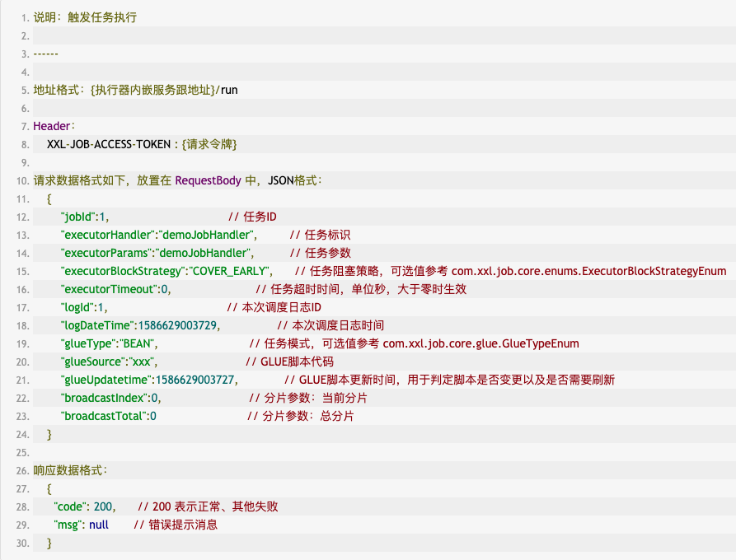The height and width of the screenshot is (560, 736).
Task: Click the "glueUpdatetime":1586629003727 entry
Action: [149, 380]
